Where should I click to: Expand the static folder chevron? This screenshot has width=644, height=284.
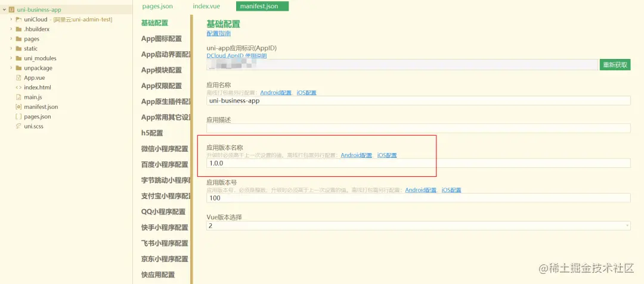[11, 48]
